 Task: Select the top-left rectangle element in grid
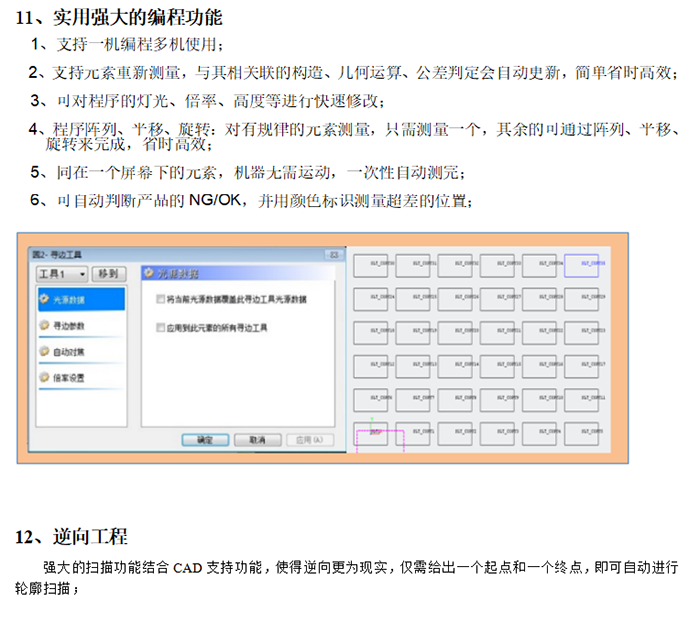tap(372, 265)
